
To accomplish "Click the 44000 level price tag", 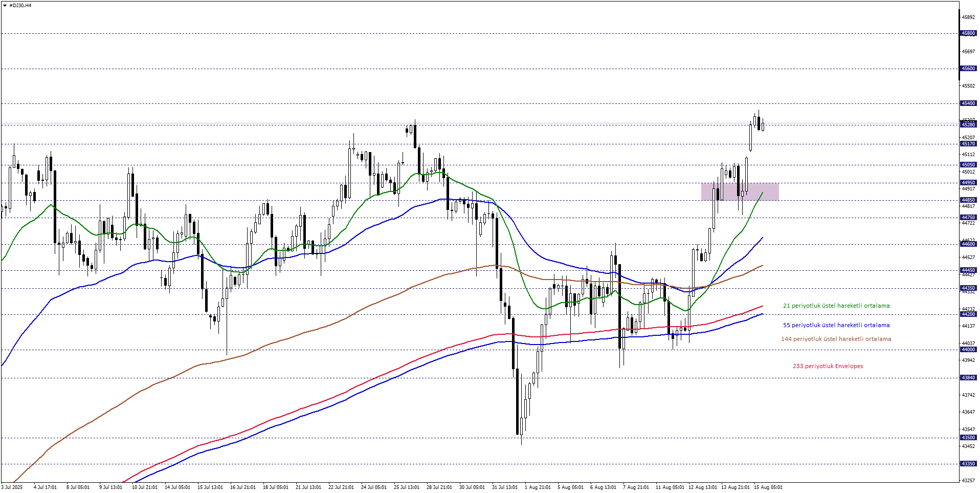I will pos(968,350).
